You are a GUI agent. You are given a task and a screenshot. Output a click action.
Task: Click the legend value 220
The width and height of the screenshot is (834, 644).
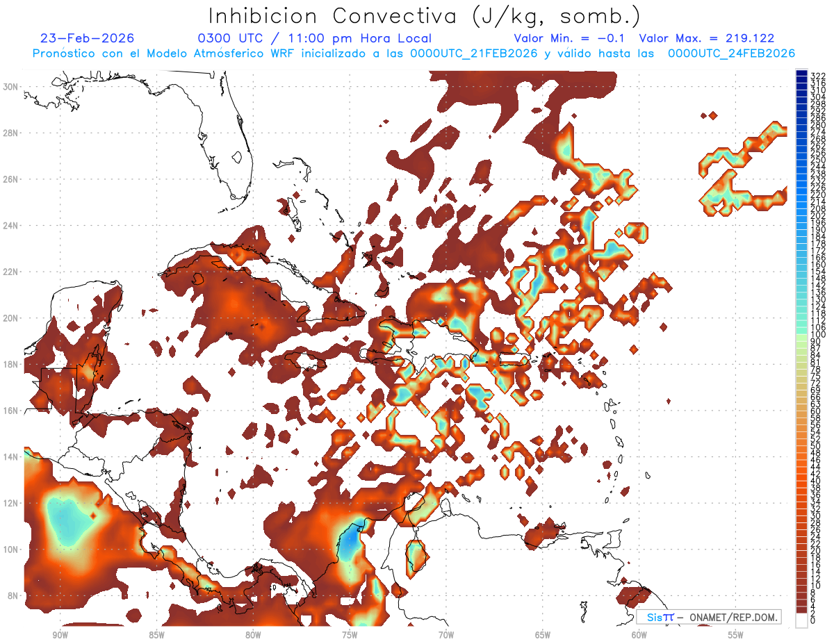pos(818,195)
